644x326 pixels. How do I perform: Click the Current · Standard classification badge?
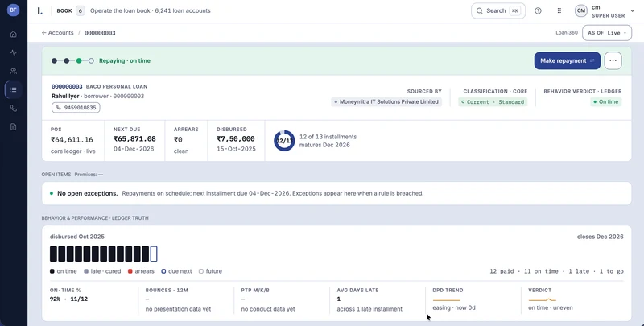[x=493, y=101]
